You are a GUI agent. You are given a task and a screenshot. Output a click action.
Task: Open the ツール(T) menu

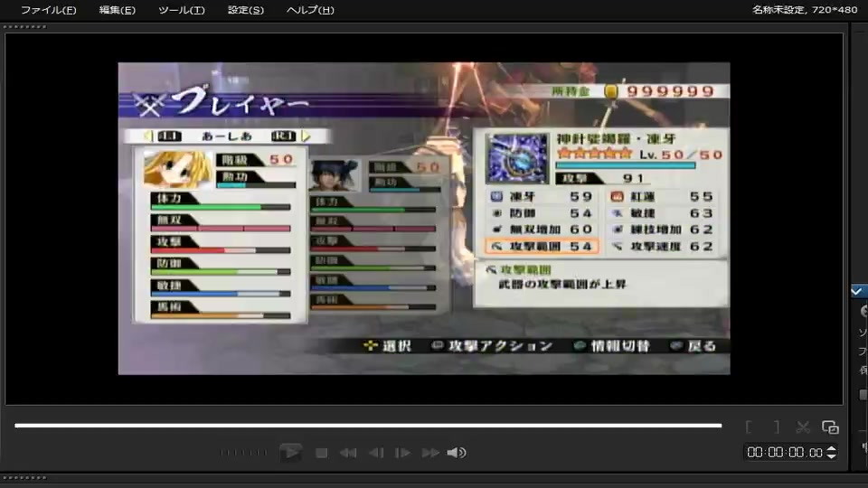pos(181,10)
